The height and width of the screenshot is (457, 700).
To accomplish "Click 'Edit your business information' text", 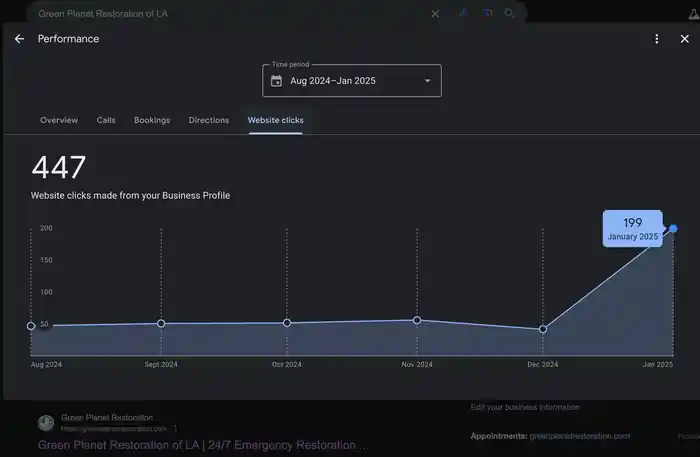I will click(525, 407).
